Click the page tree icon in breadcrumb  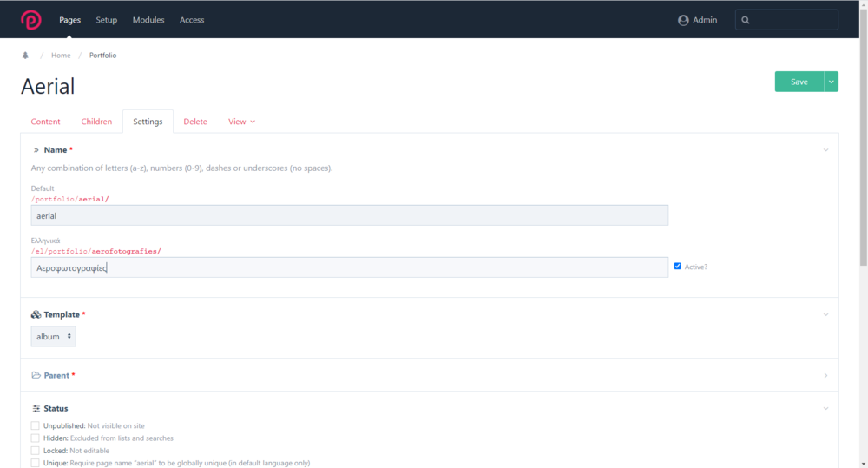25,56
